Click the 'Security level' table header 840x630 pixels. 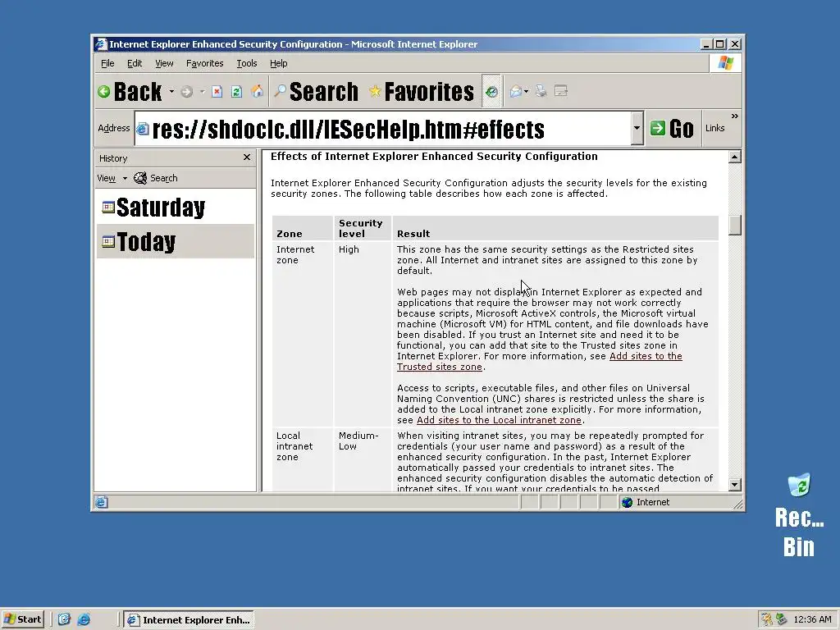click(361, 228)
